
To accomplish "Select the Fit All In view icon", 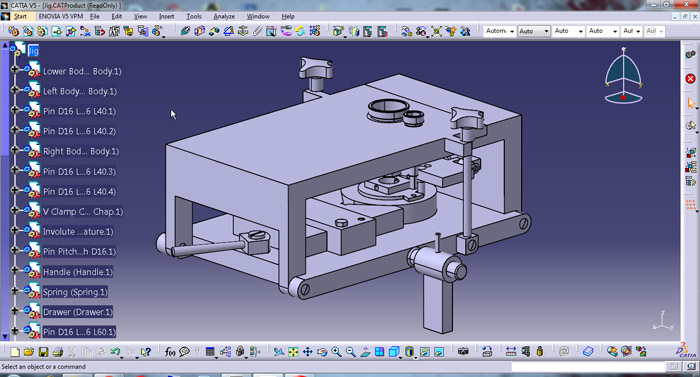I will (x=293, y=352).
